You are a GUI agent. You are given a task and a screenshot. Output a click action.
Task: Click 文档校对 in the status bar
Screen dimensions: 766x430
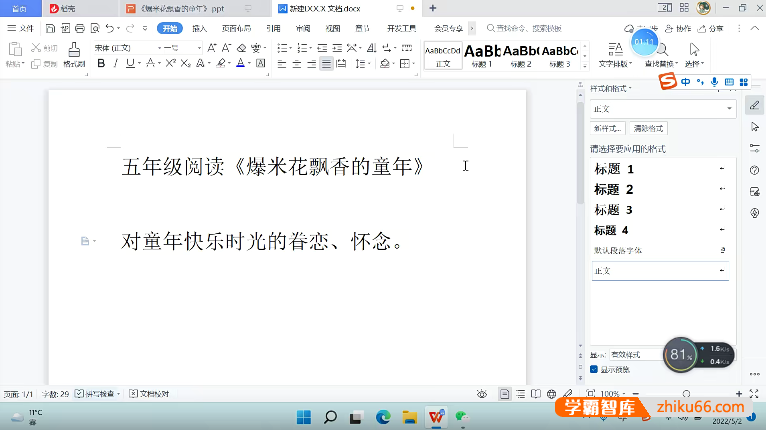[x=149, y=394]
